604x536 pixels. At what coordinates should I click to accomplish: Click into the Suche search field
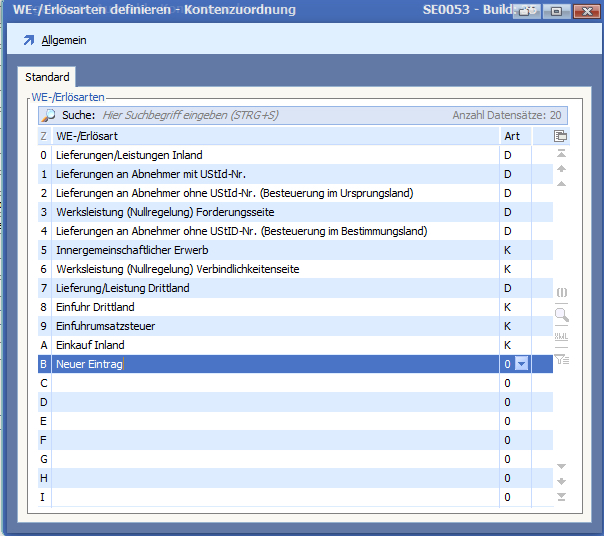[270, 116]
